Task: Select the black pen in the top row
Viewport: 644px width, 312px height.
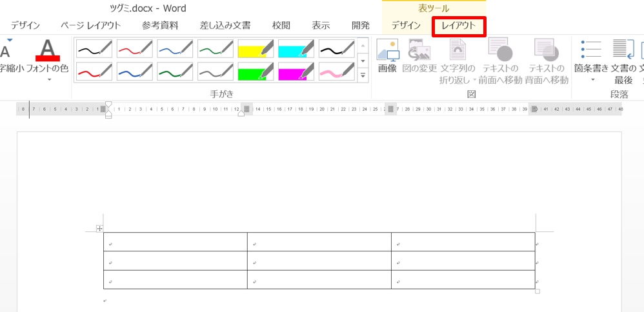Action: tap(94, 48)
